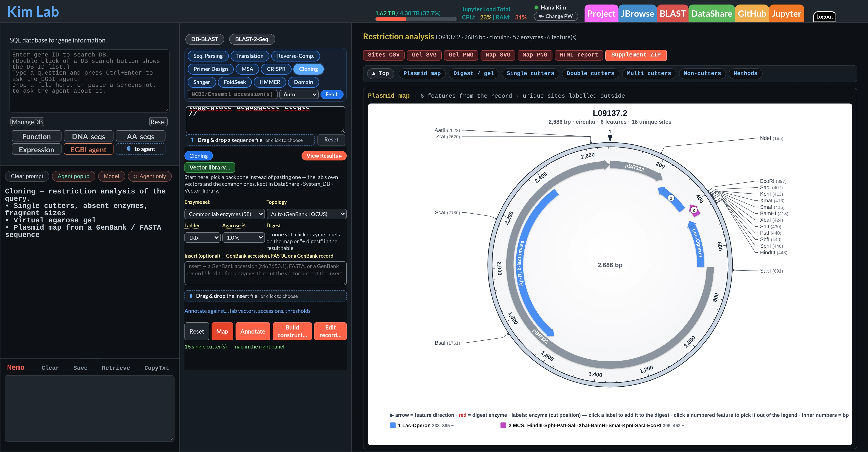
Task: Click the NCBI/Ensembl accession input
Action: click(233, 94)
